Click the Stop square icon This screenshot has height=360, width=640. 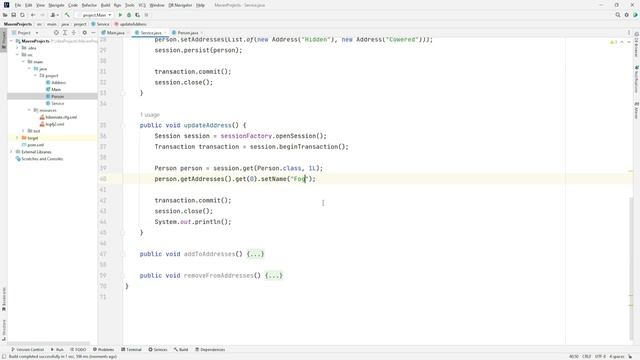146,15
